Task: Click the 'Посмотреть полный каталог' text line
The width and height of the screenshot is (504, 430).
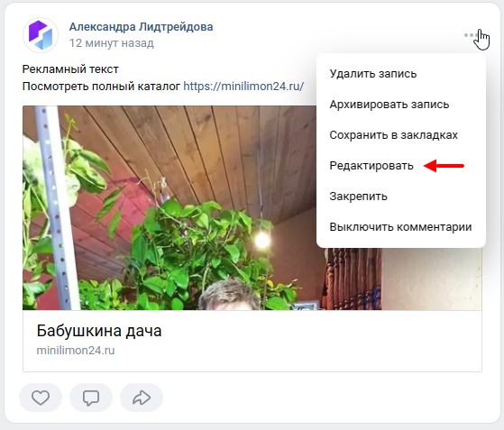Action: point(101,87)
